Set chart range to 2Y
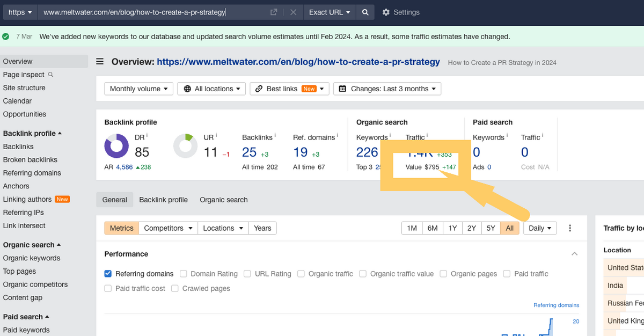 (472, 228)
